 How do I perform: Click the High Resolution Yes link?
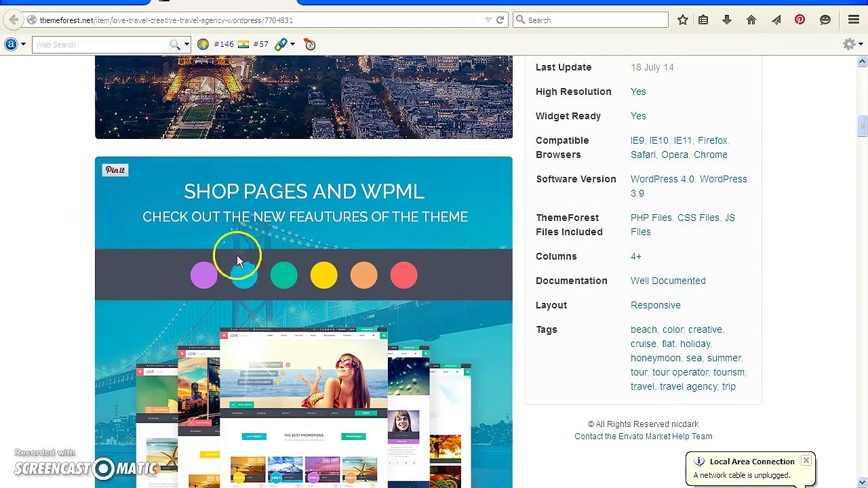(x=638, y=91)
